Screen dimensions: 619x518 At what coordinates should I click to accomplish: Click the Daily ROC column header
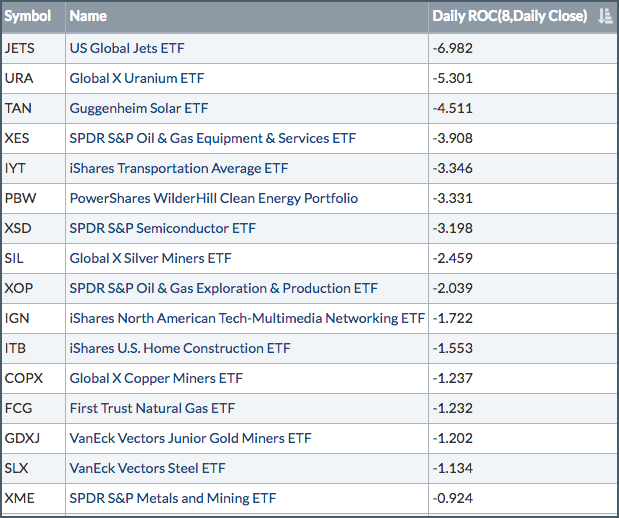(x=510, y=16)
